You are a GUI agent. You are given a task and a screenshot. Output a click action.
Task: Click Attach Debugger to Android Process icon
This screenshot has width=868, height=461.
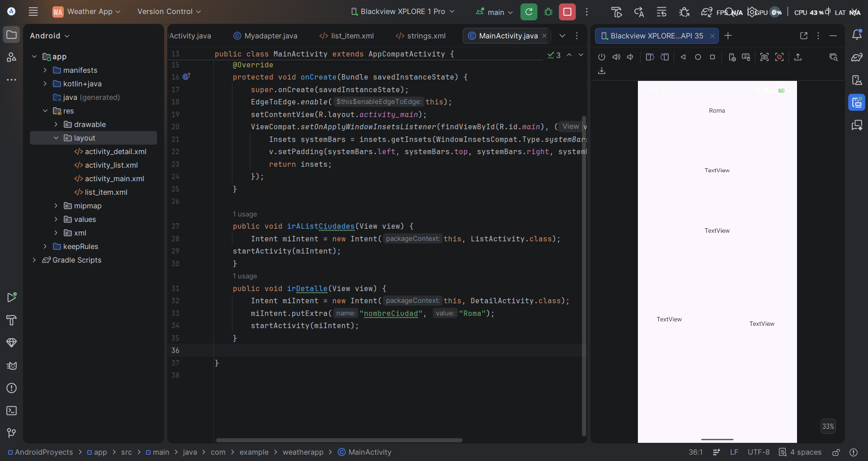point(684,12)
